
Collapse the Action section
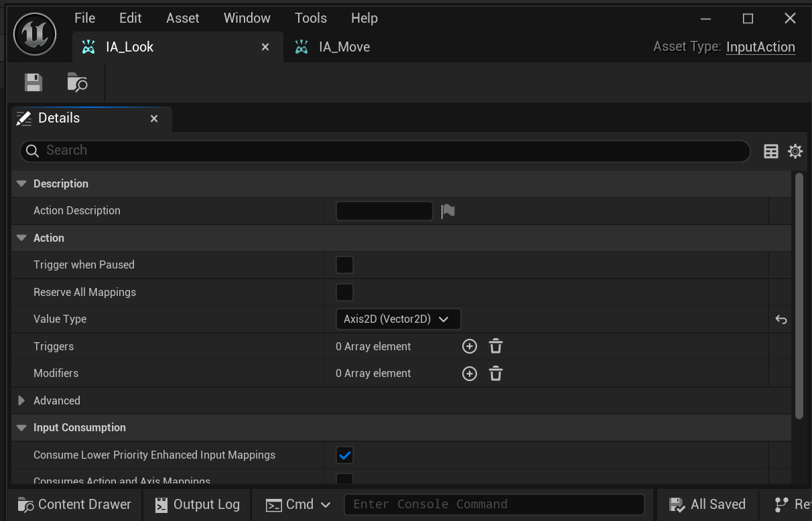point(21,238)
